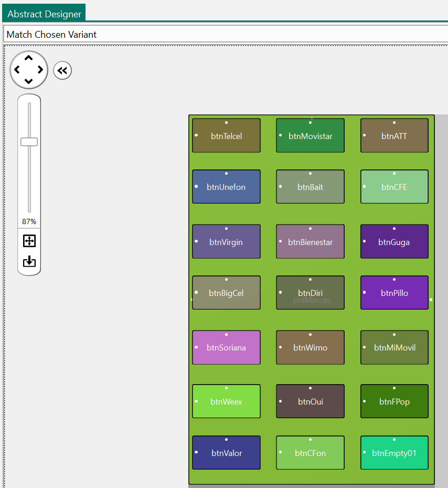Select the btnFPop button
The image size is (448, 488).
point(394,401)
